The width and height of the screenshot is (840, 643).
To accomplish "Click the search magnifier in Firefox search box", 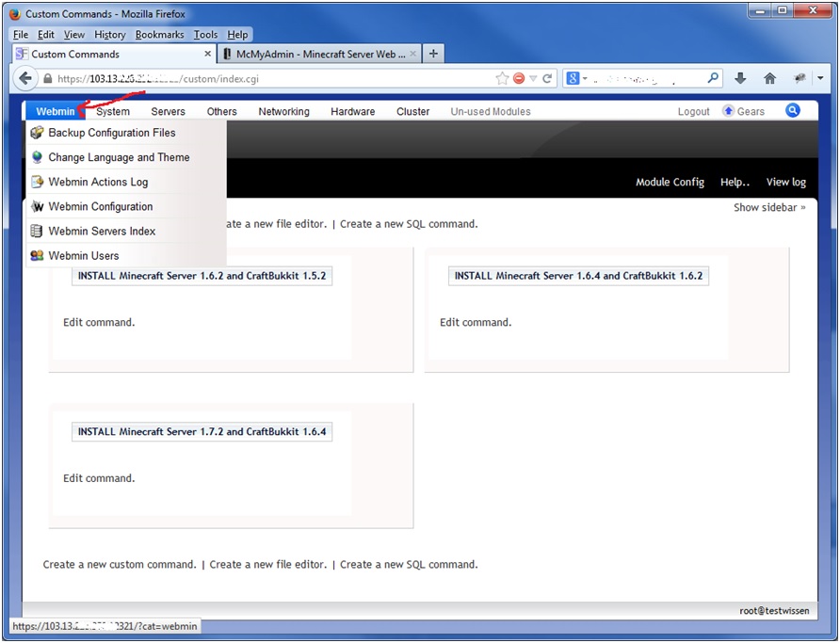I will click(x=713, y=78).
